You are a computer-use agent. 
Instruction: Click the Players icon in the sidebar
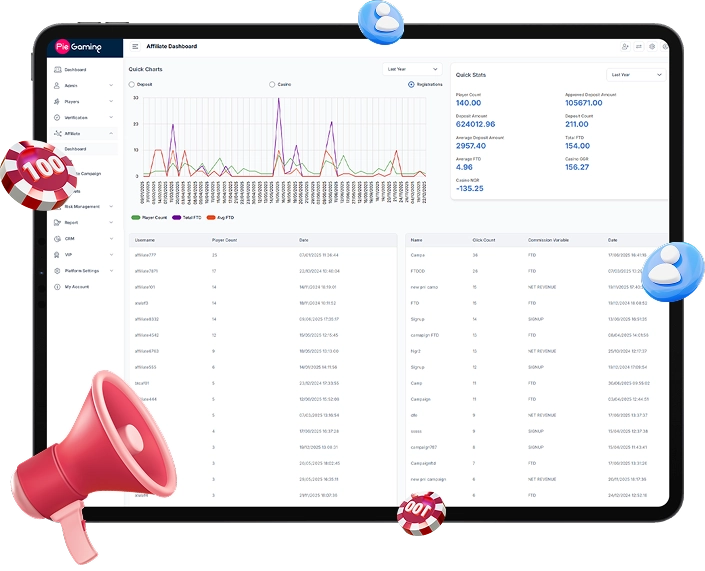click(57, 102)
